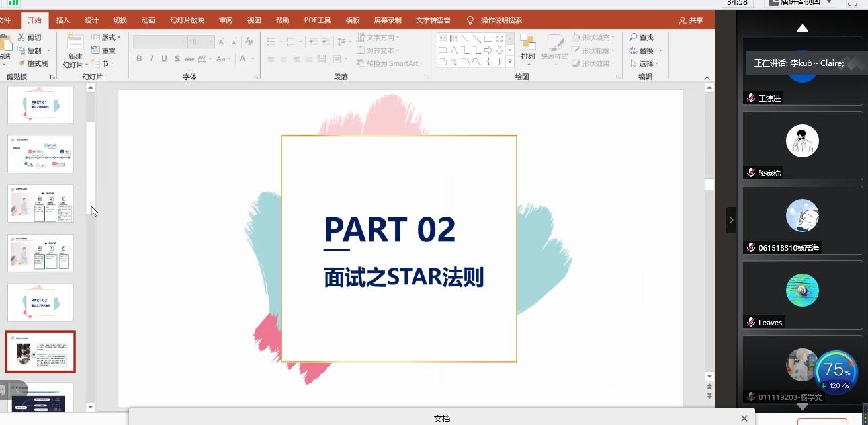Reset the slide with the 重置 icon
Screen dimensions: 868x425
click(96, 50)
